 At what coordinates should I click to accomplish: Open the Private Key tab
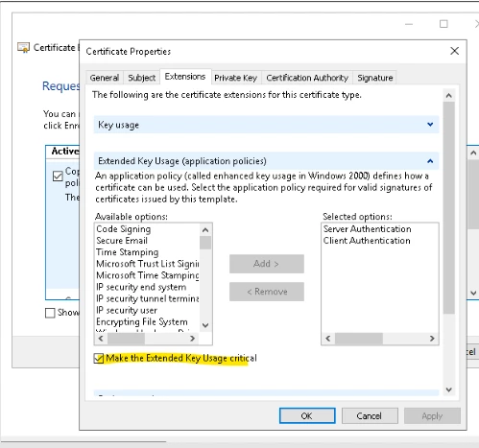[x=236, y=78]
